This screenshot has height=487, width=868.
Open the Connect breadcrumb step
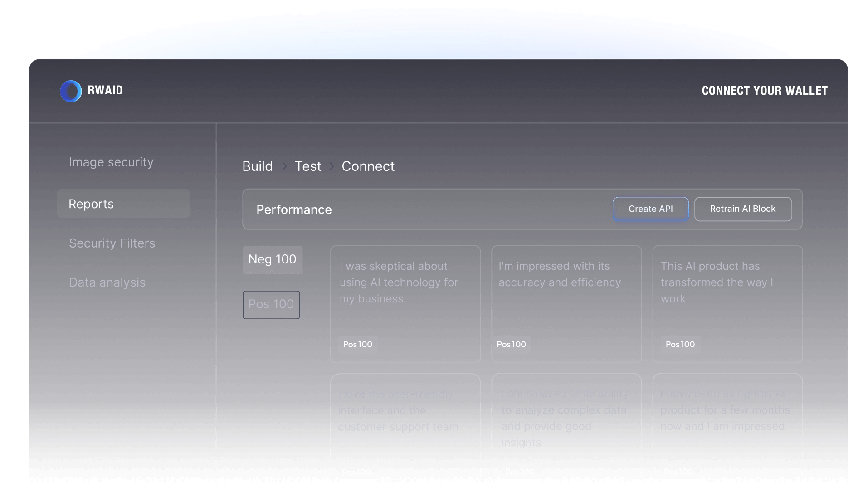pos(368,166)
